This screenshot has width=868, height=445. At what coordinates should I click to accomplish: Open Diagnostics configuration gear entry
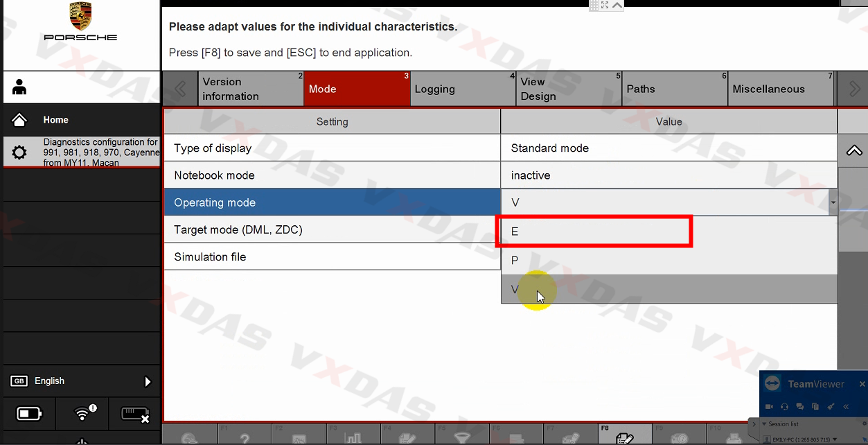19,152
